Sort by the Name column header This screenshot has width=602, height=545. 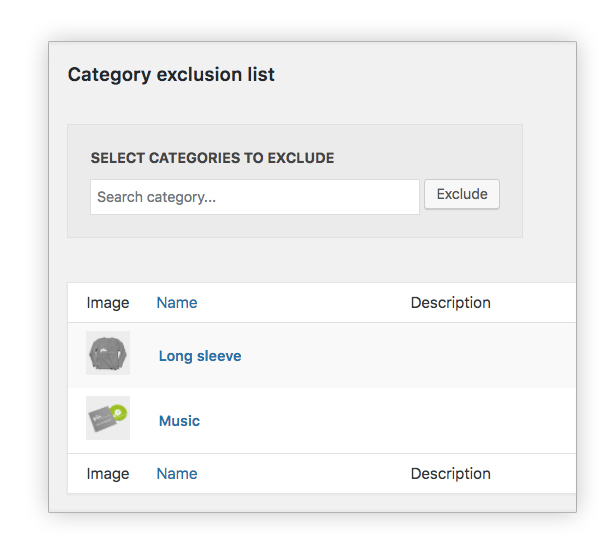177,303
